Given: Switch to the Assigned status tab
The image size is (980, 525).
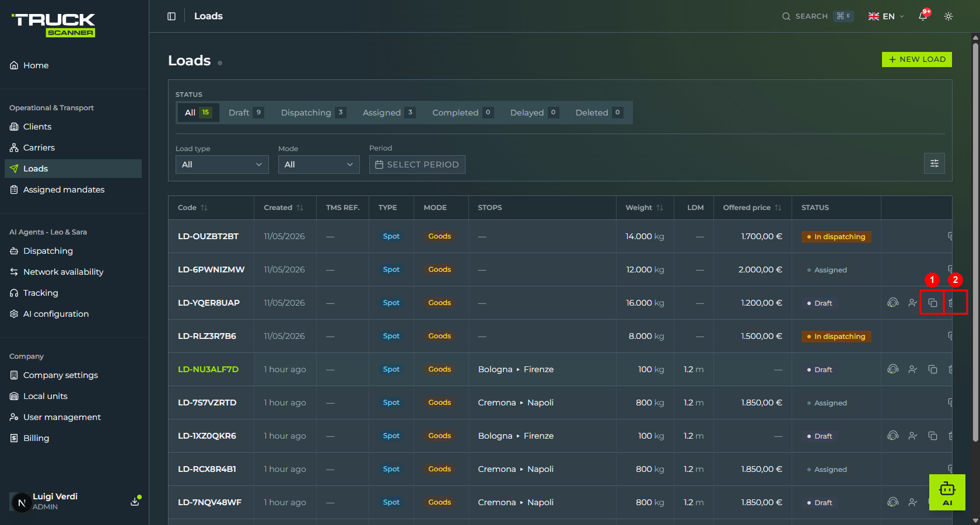Looking at the screenshot, I should tap(389, 113).
